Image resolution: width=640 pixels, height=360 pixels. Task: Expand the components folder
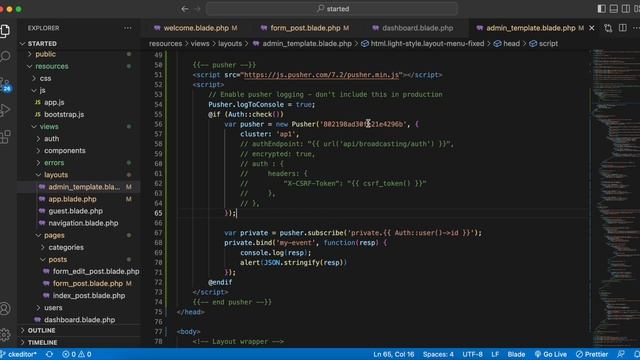click(x=64, y=151)
